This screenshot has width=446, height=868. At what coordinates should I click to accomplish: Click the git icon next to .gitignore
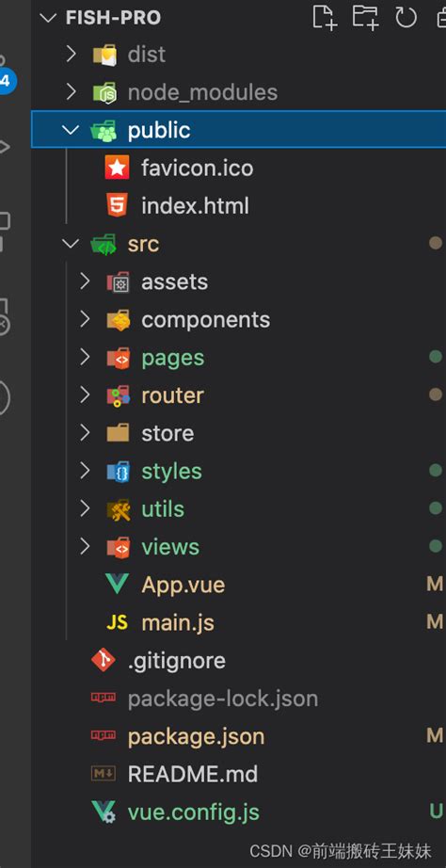point(104,660)
